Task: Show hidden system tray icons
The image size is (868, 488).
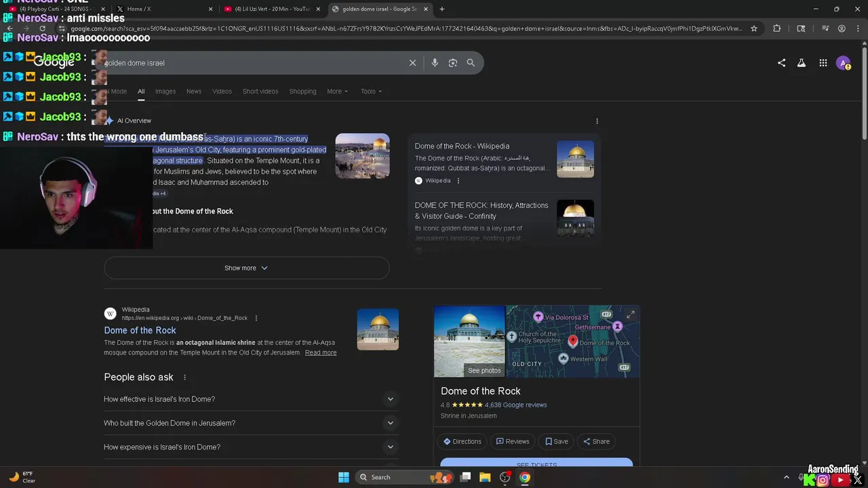Action: [x=787, y=477]
